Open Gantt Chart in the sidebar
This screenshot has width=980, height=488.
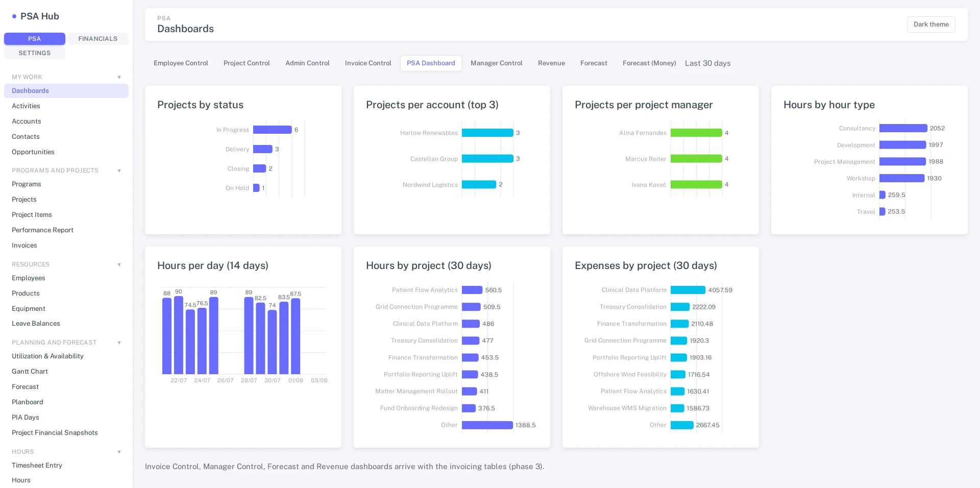coord(66,372)
